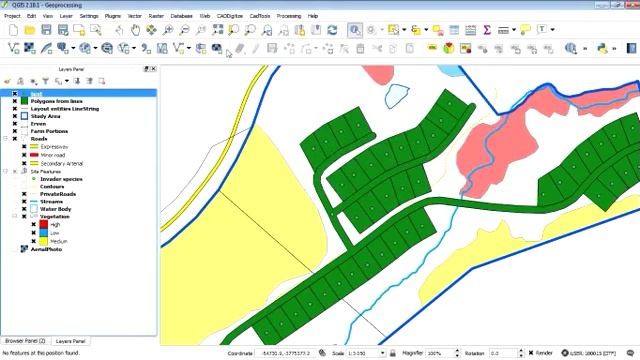This screenshot has width=640, height=360.
Task: Click the Magnifier percentage field
Action: 440,353
